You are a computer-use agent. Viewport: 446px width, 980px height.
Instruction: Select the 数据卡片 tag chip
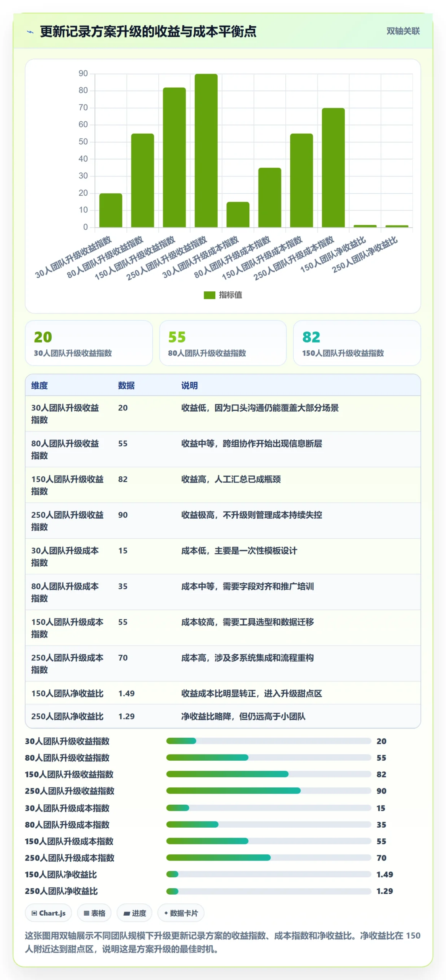[181, 913]
